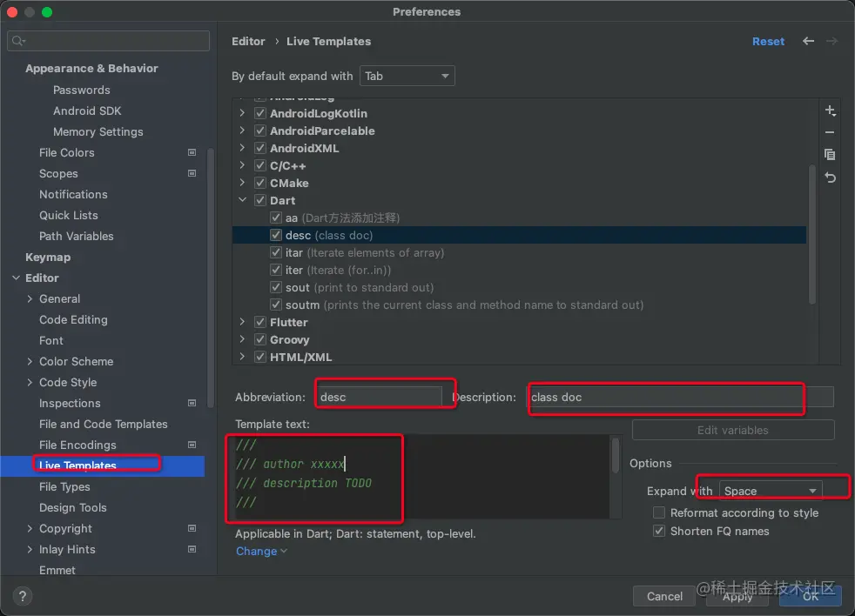The height and width of the screenshot is (616, 855).
Task: Click the project-level icon beside Inspections
Action: 192,403
